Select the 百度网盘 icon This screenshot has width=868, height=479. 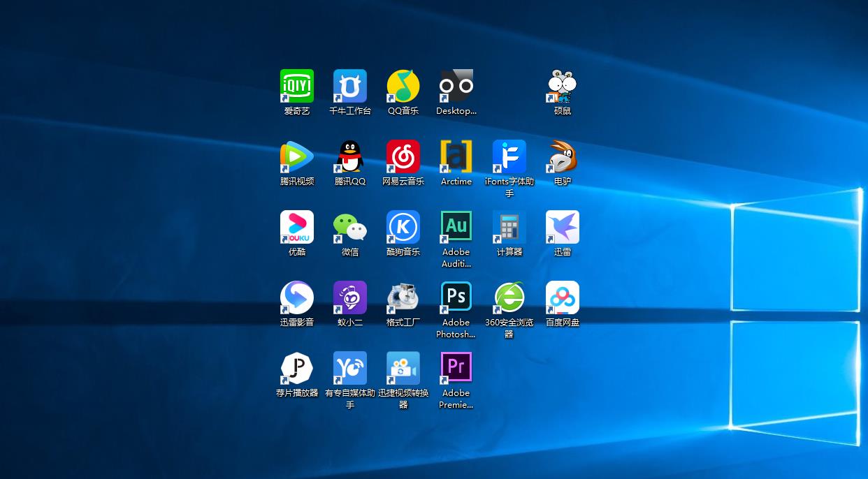point(563,297)
